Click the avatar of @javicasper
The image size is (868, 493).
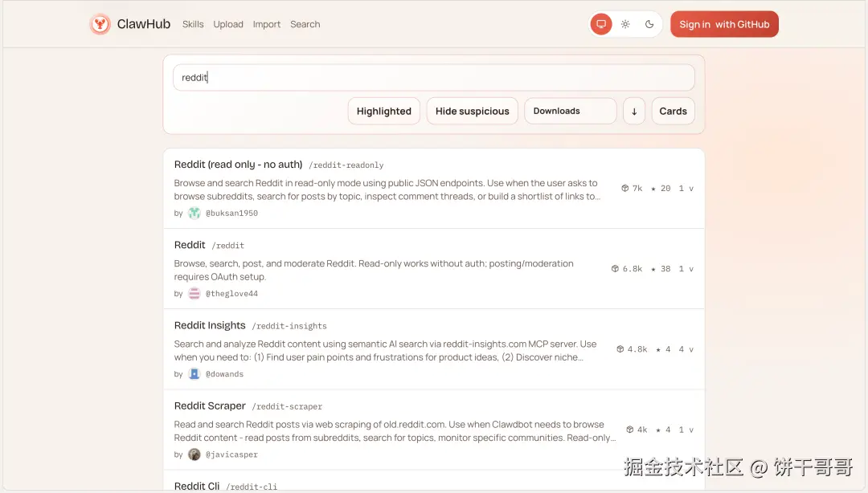(194, 454)
